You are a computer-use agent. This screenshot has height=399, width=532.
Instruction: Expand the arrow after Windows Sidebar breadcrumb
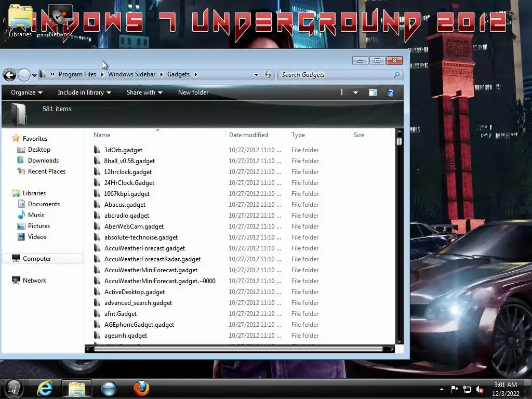(162, 74)
